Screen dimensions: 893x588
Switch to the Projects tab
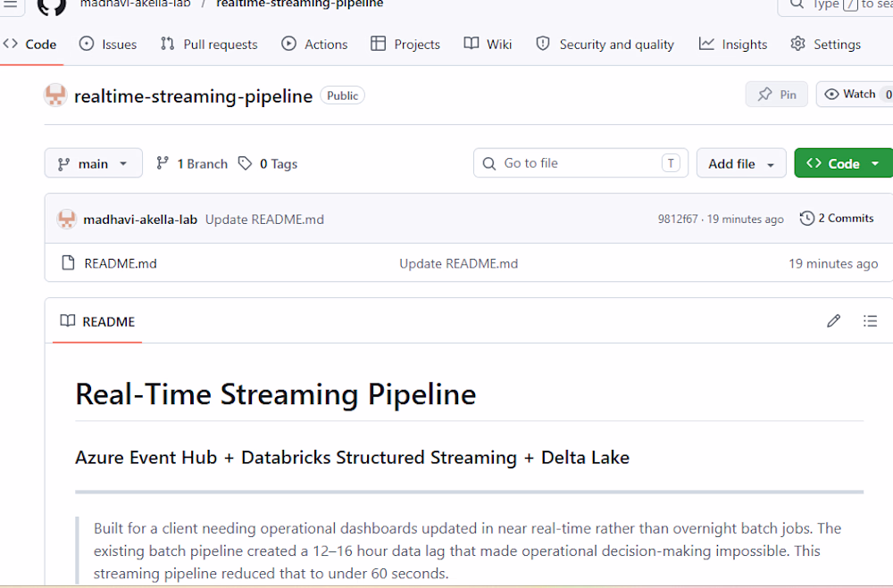pyautogui.click(x=405, y=45)
